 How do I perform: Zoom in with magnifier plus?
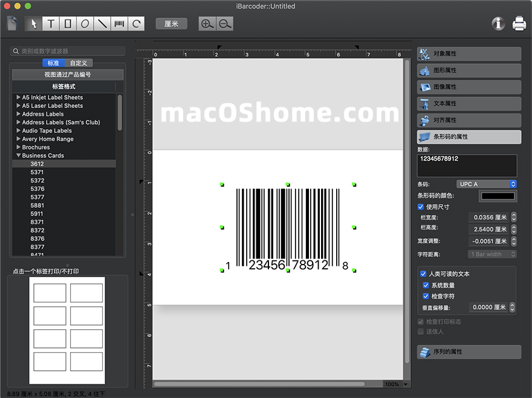[x=207, y=24]
